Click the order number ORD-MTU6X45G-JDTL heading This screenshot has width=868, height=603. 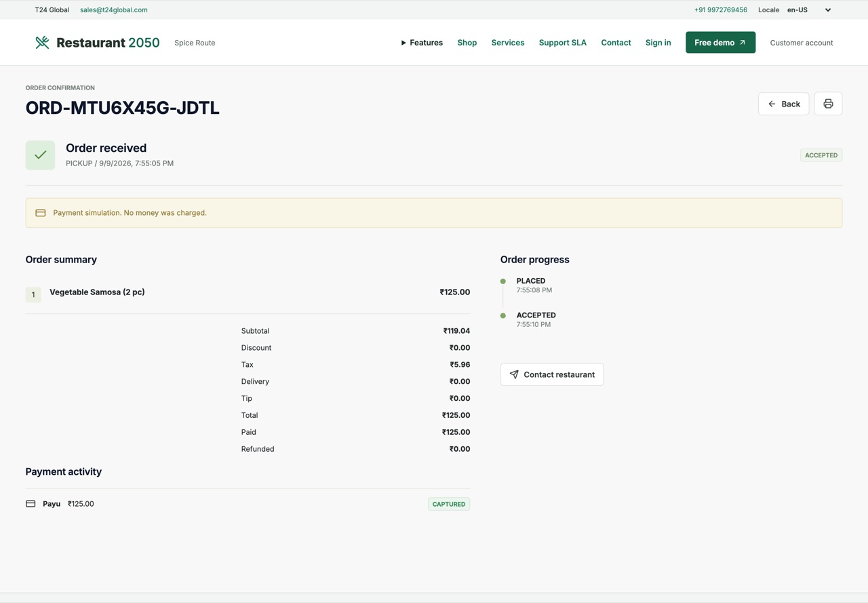tap(123, 108)
